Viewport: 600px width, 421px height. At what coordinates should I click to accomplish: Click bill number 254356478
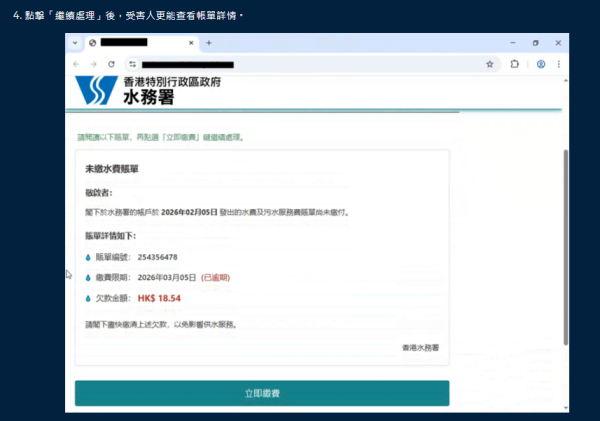click(158, 257)
